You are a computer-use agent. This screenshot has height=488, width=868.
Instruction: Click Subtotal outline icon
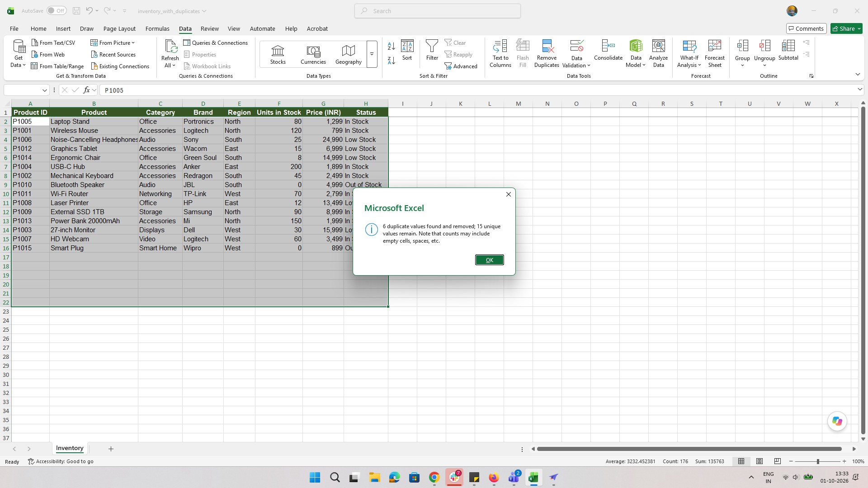pyautogui.click(x=788, y=46)
